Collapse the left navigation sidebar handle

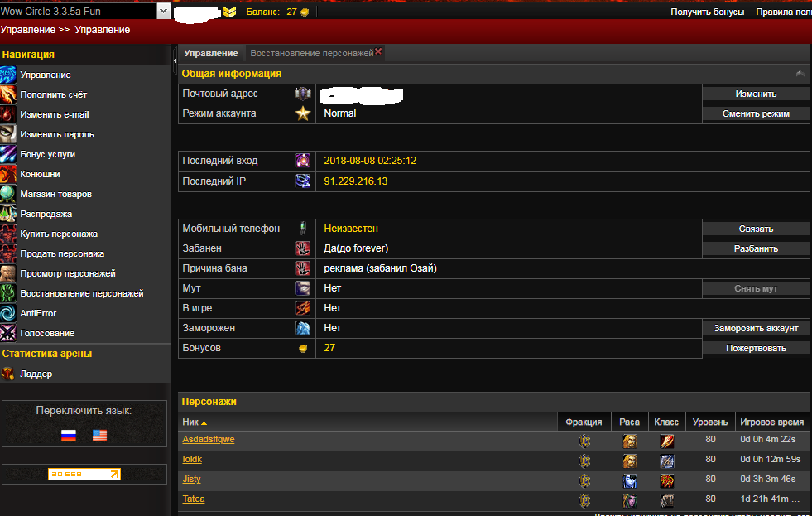175,53
